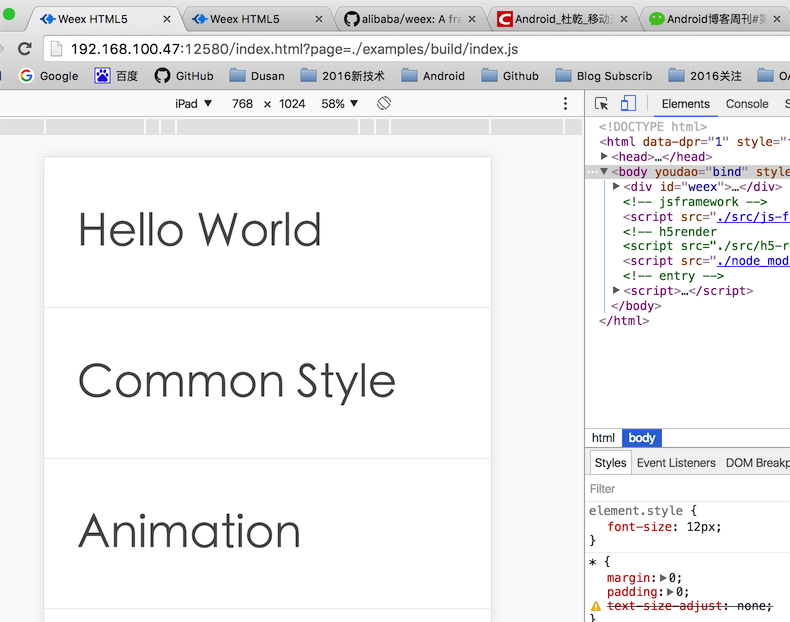This screenshot has height=622, width=790.
Task: Open the ./node_mod script source link
Action: point(753,261)
